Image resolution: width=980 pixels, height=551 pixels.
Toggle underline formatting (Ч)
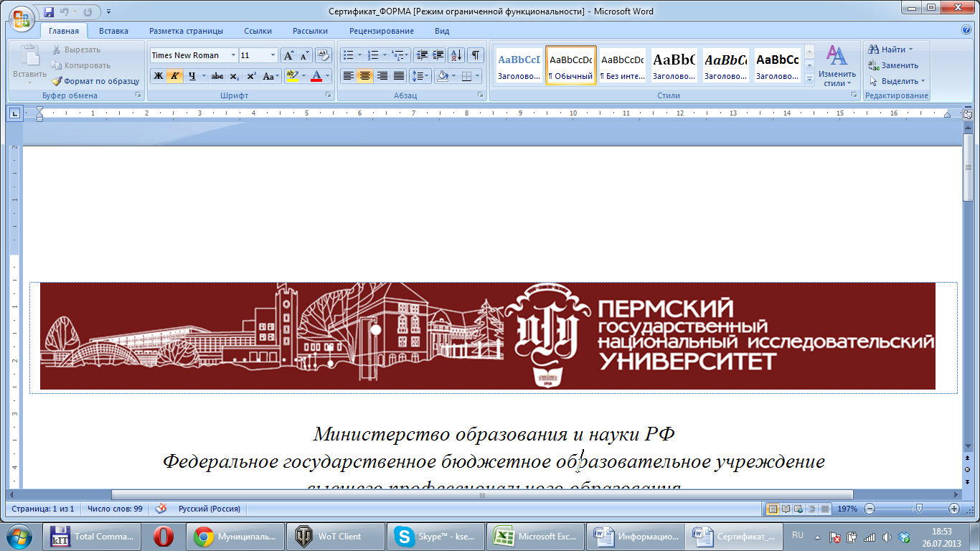tap(191, 76)
